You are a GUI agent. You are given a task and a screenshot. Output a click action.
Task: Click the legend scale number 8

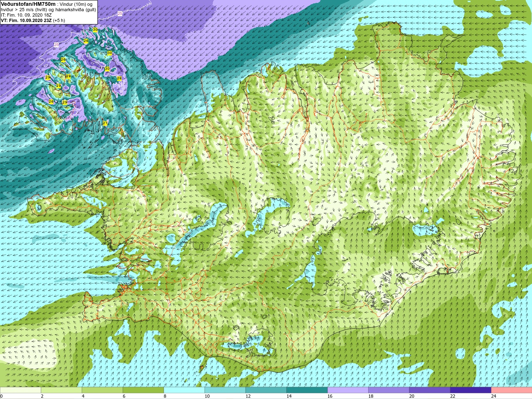(165, 396)
